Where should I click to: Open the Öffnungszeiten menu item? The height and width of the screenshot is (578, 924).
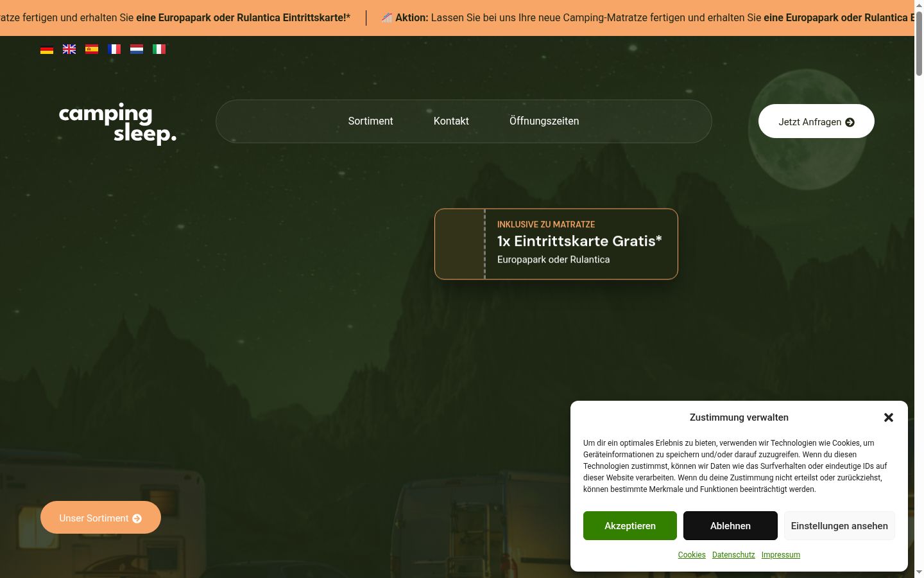[x=544, y=121]
